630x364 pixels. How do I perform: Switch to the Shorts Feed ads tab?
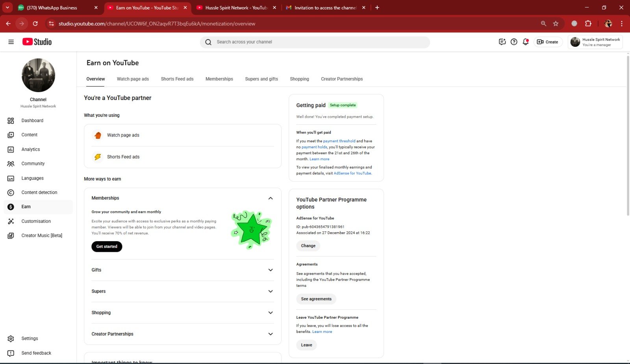[177, 79]
